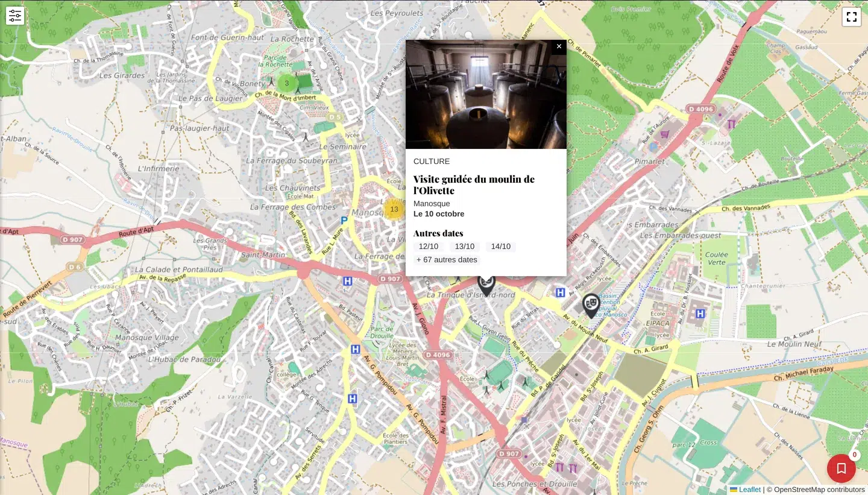Click the 'Manosque Village' label

point(146,338)
